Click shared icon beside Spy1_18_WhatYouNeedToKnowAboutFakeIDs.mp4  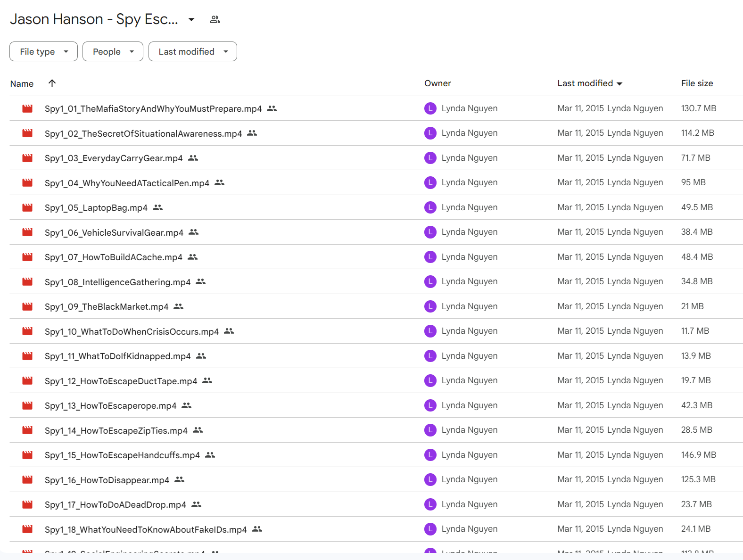click(257, 529)
